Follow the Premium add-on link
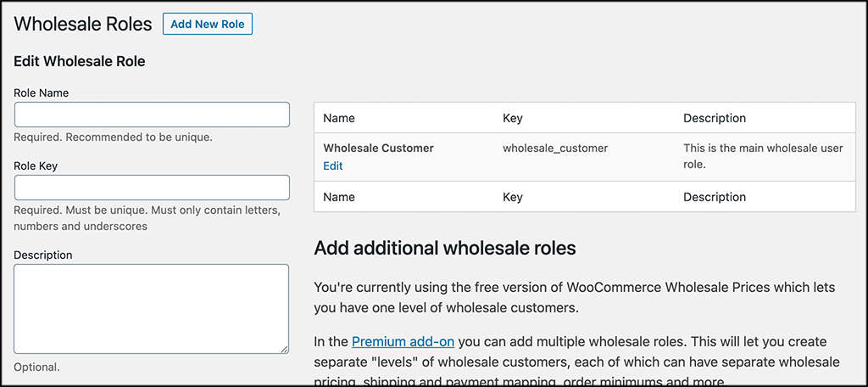 403,341
